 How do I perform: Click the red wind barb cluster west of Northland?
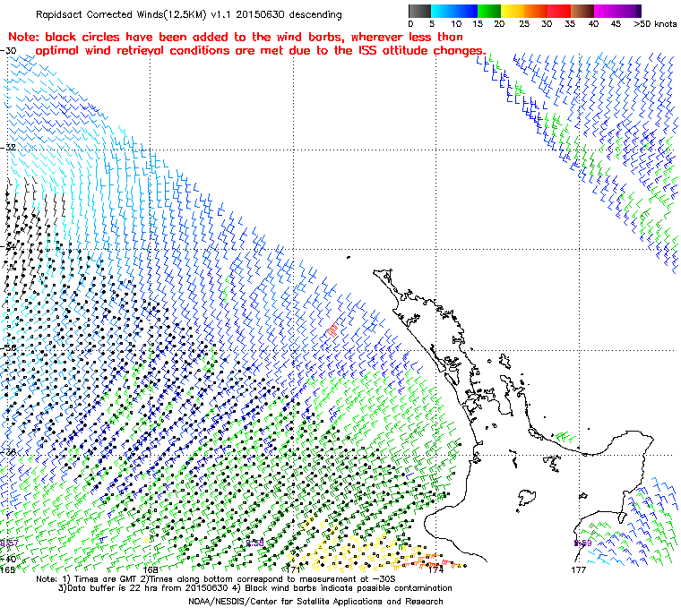332,329
